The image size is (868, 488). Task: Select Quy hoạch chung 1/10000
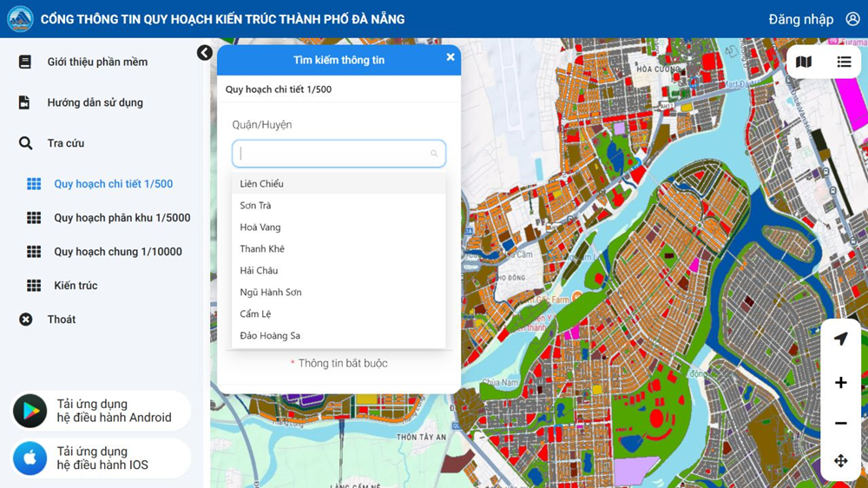click(x=118, y=252)
